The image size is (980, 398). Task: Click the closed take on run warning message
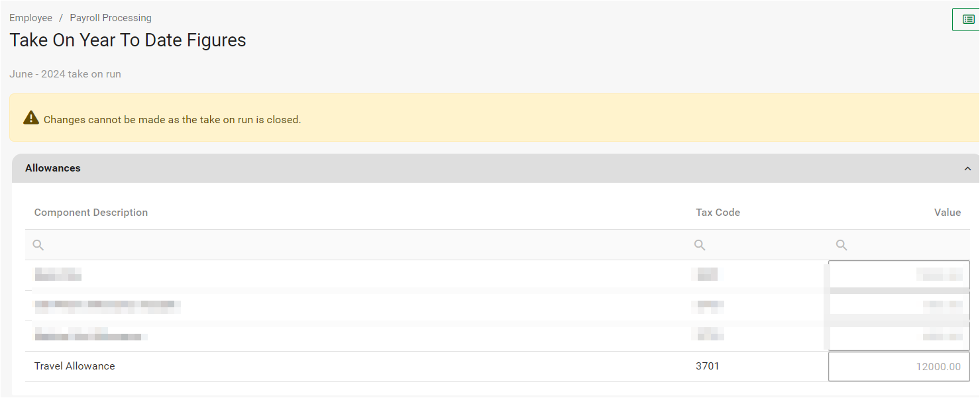[x=172, y=120]
